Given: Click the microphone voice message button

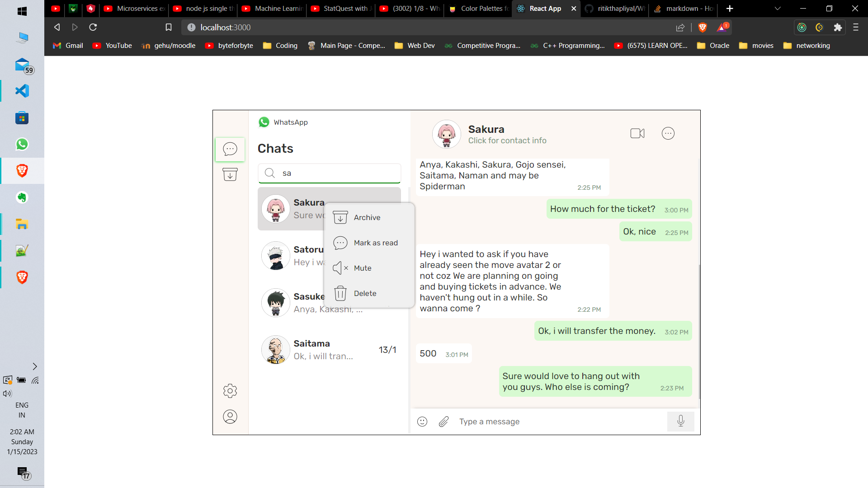Looking at the screenshot, I should tap(681, 421).
